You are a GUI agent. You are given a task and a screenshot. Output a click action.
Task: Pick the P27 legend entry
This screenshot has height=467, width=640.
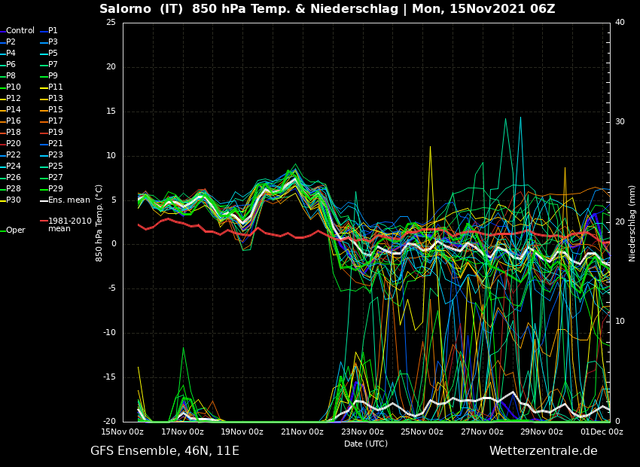click(51, 177)
